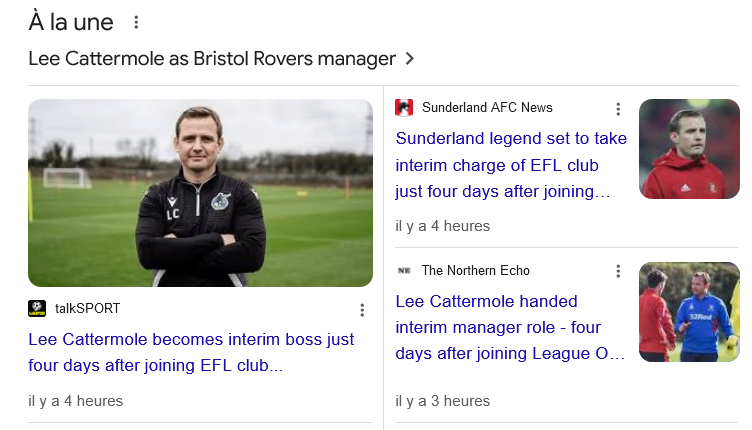Open the "Lee Cattermole handed interim manager role" article

511,327
